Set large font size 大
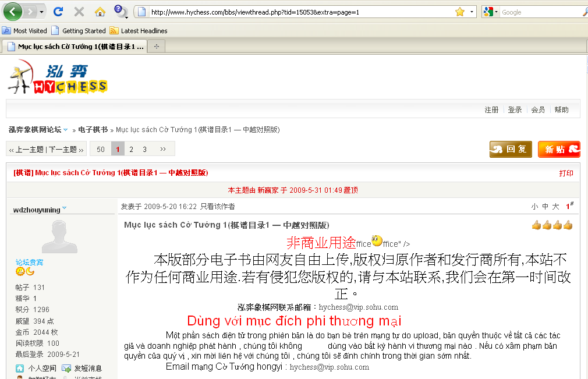Screen dimensions: 588x379 pyautogui.click(x=556, y=207)
